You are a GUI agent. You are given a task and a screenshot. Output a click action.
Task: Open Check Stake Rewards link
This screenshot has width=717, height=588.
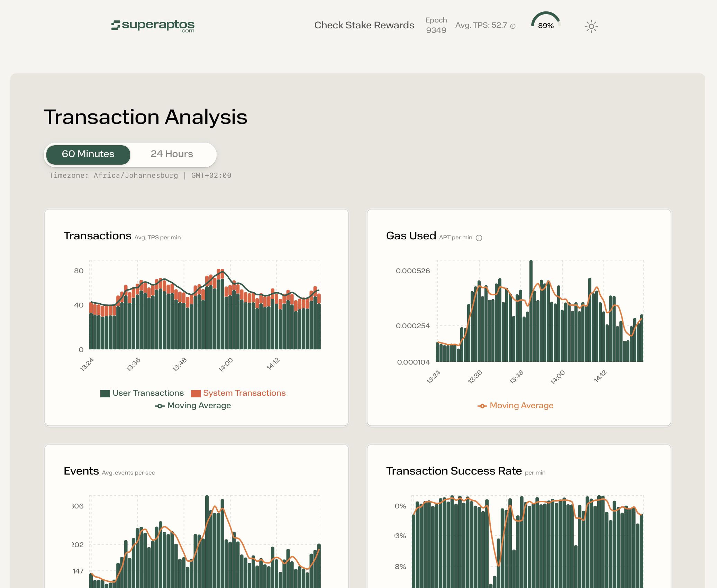coord(364,25)
